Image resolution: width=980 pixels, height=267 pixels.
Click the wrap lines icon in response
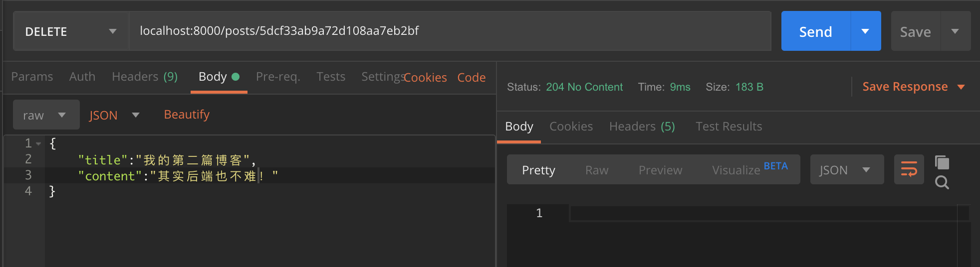coord(909,169)
